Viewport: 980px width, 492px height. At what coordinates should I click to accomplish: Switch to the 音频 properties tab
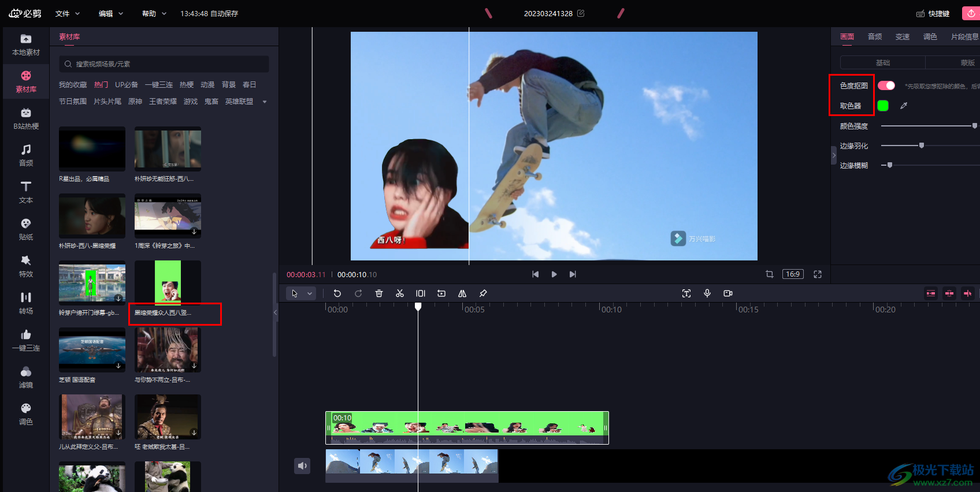tap(875, 36)
